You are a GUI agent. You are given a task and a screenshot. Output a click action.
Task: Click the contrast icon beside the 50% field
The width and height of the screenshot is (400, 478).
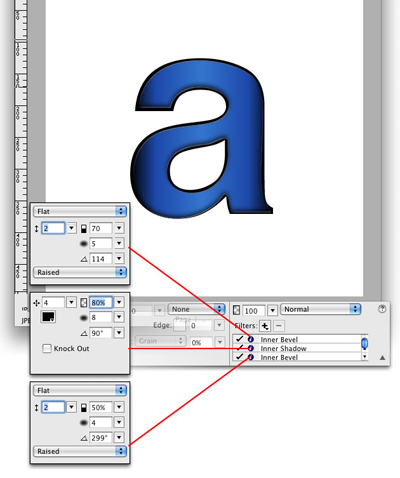pyautogui.click(x=84, y=407)
